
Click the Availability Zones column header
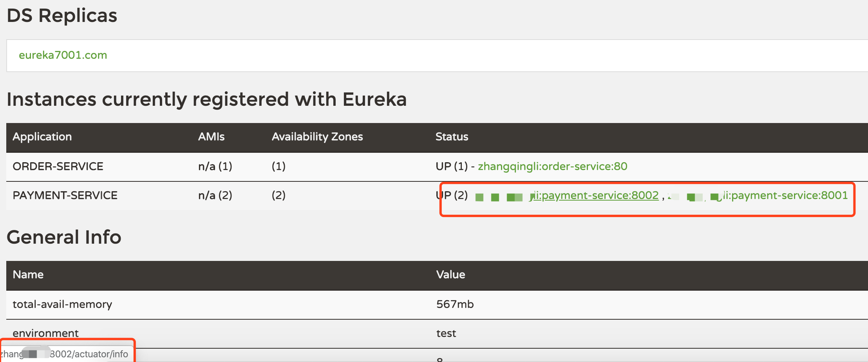(317, 137)
